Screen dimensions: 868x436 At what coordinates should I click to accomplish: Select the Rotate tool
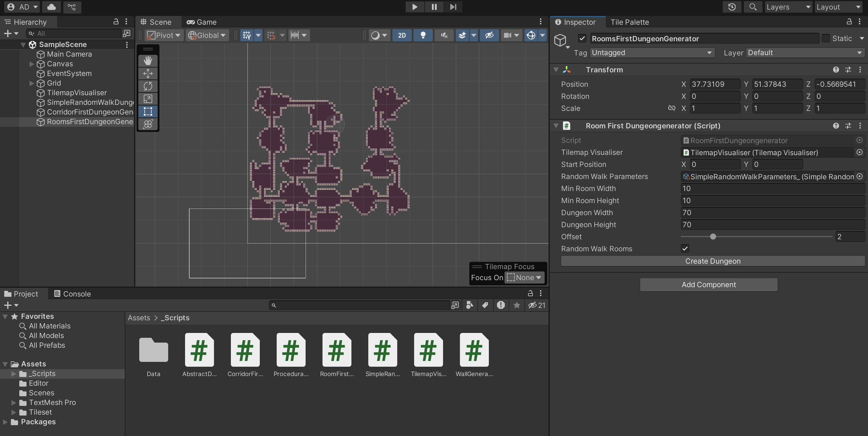point(148,86)
